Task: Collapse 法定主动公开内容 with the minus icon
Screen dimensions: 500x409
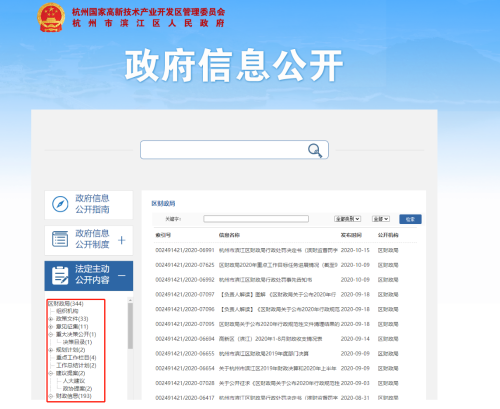Action: pos(122,276)
